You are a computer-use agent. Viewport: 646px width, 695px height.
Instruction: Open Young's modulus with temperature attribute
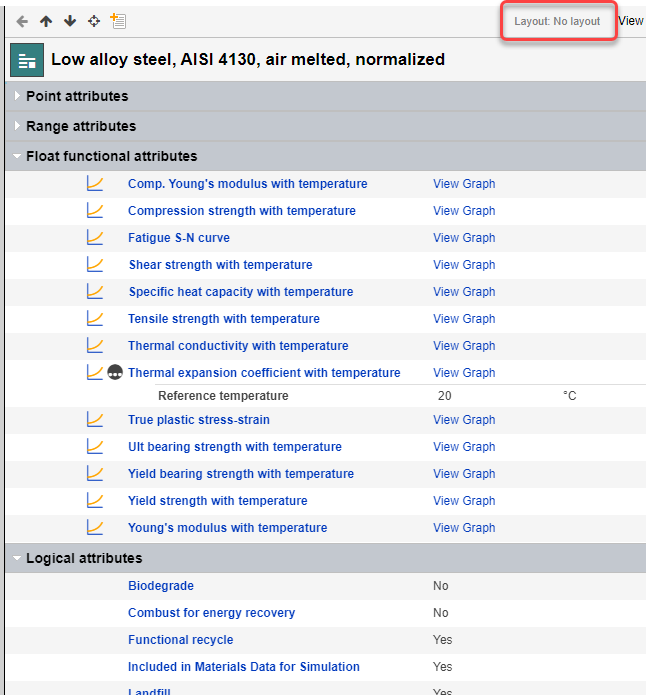pyautogui.click(x=227, y=528)
